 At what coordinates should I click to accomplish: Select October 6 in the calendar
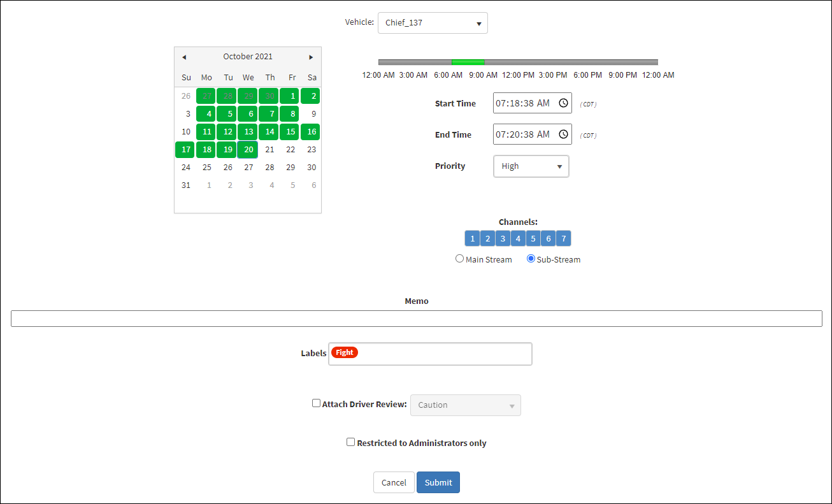(x=248, y=114)
